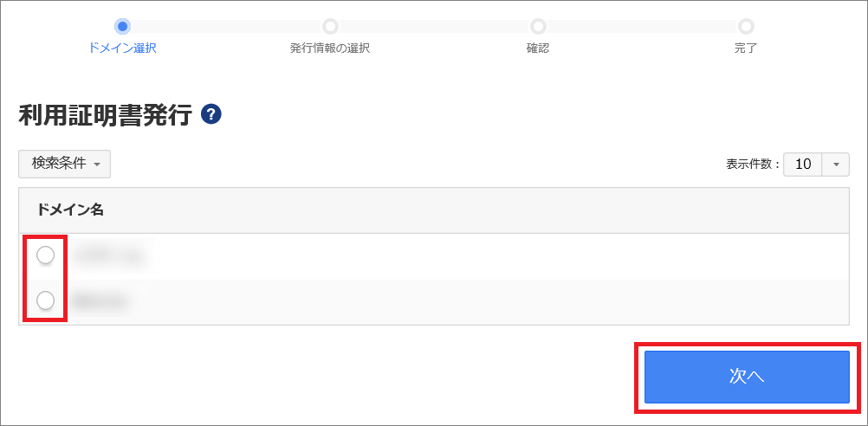The height and width of the screenshot is (426, 868).
Task: Click the ドメイン選択 step label
Action: [122, 48]
